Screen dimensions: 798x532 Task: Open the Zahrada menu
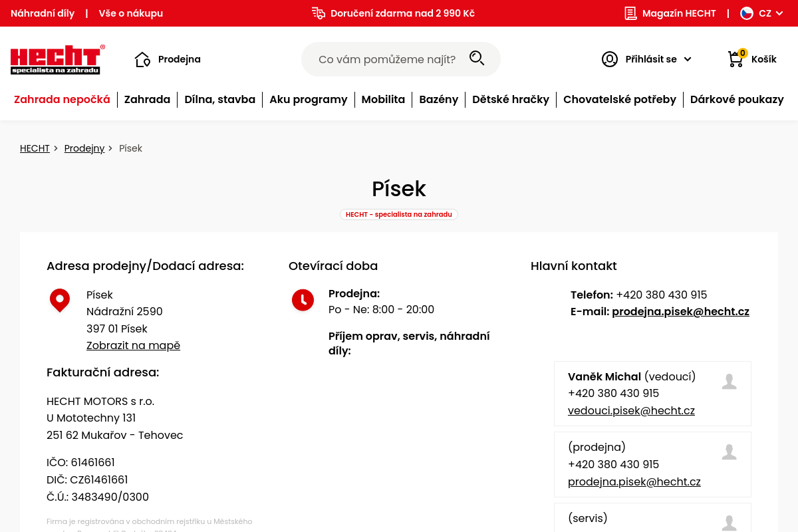[x=147, y=100]
